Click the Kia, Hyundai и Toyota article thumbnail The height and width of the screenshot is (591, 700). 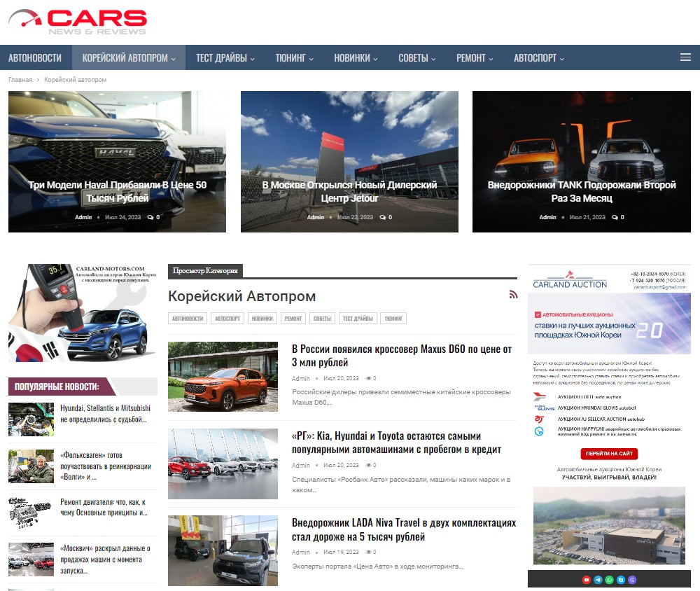pyautogui.click(x=223, y=464)
